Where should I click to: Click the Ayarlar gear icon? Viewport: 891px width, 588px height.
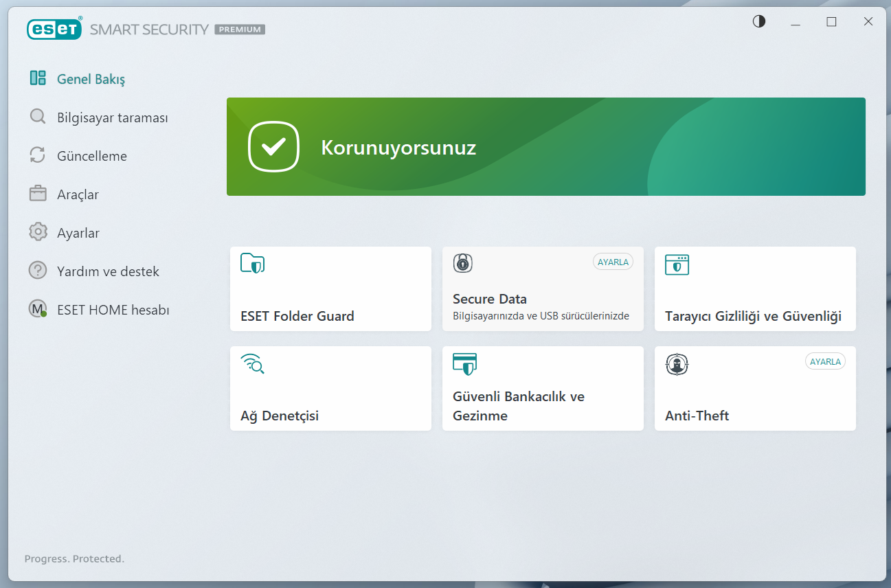(38, 232)
